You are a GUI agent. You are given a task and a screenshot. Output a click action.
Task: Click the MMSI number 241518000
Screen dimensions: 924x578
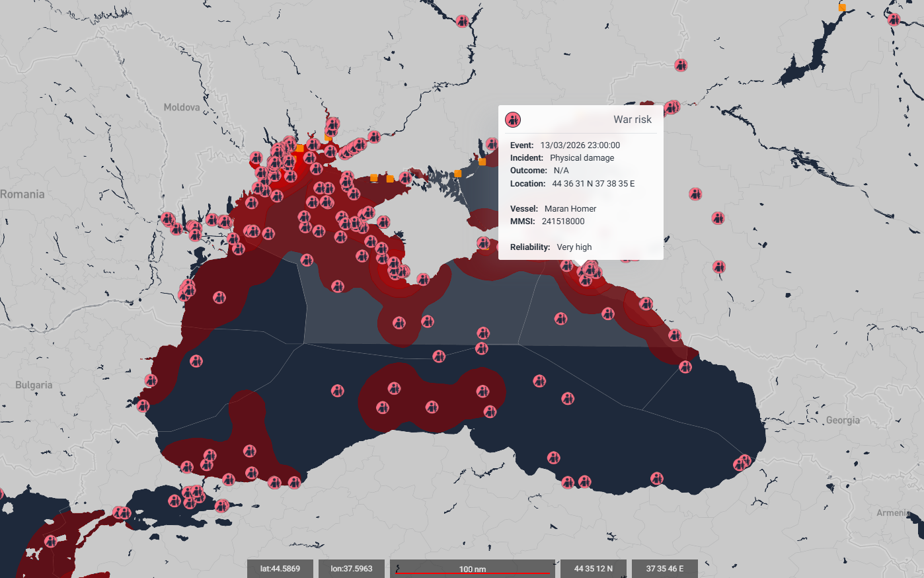point(562,222)
